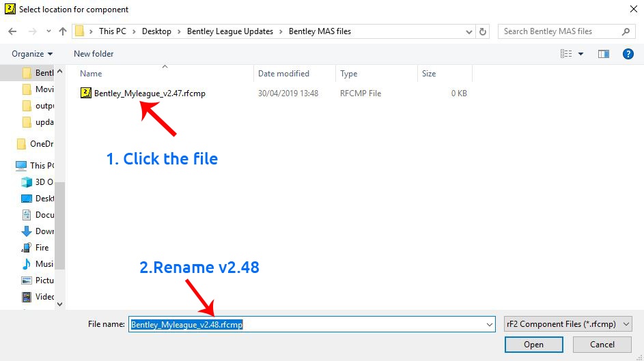Select OneDrive in navigation pane
The height and width of the screenshot is (361, 644).
click(x=36, y=144)
